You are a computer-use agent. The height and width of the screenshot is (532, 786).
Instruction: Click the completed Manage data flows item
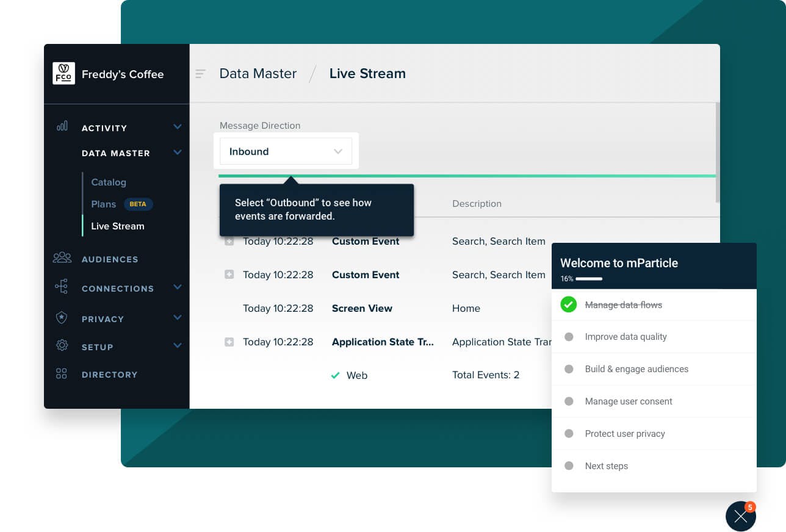[x=654, y=304]
